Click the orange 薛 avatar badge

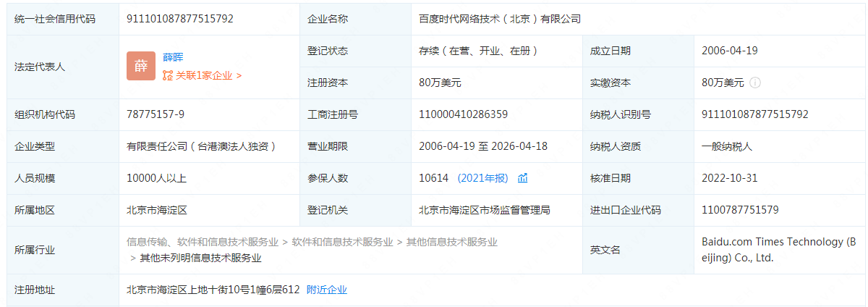pyautogui.click(x=141, y=66)
